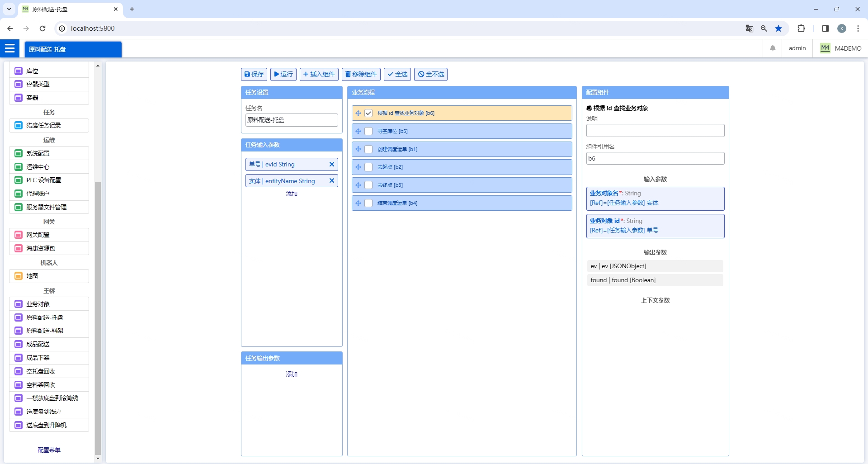Open 运维中心 menu item
Image resolution: width=868 pixels, height=464 pixels.
point(49,167)
